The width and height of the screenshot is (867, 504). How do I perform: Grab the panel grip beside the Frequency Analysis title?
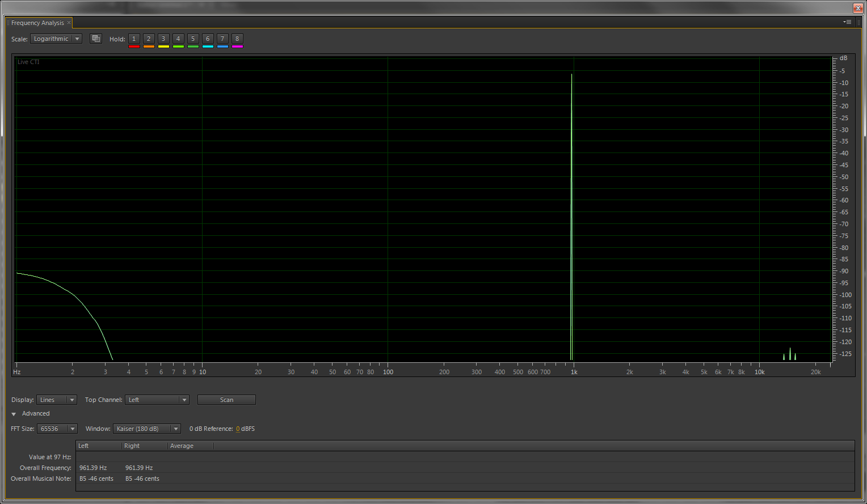[8, 23]
